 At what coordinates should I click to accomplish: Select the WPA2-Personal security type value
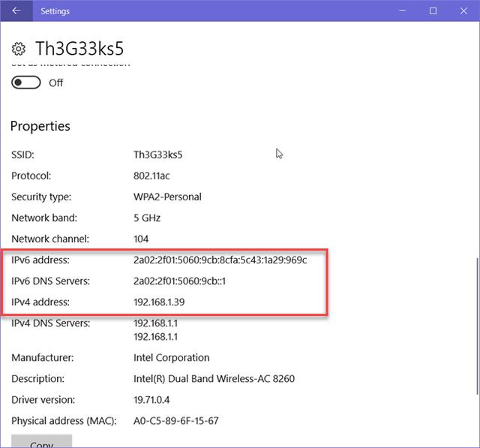[x=167, y=197]
